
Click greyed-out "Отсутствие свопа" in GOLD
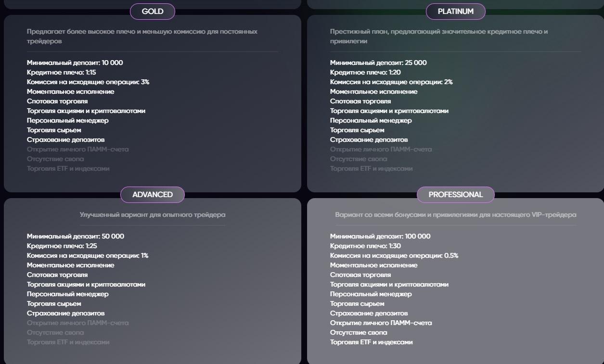(55, 159)
